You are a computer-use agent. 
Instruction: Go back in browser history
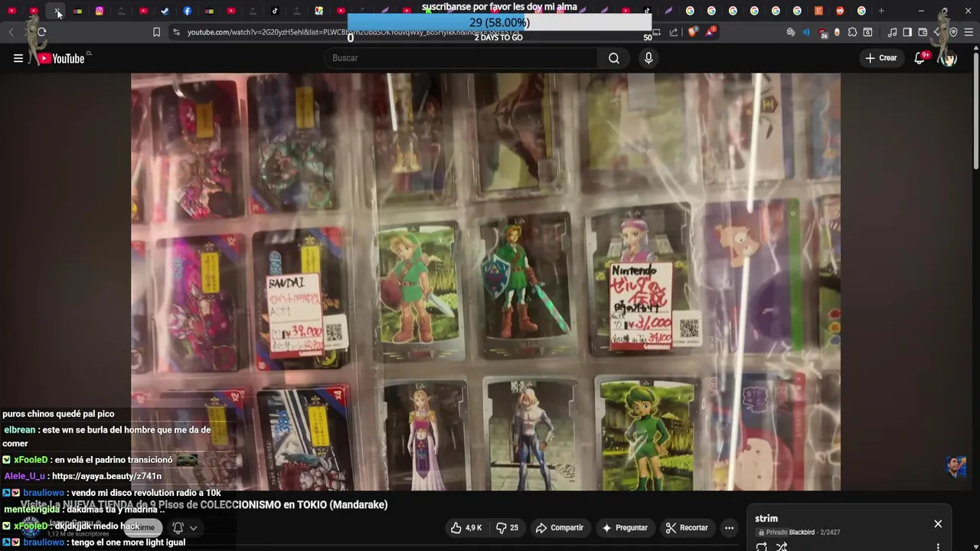pos(11,32)
